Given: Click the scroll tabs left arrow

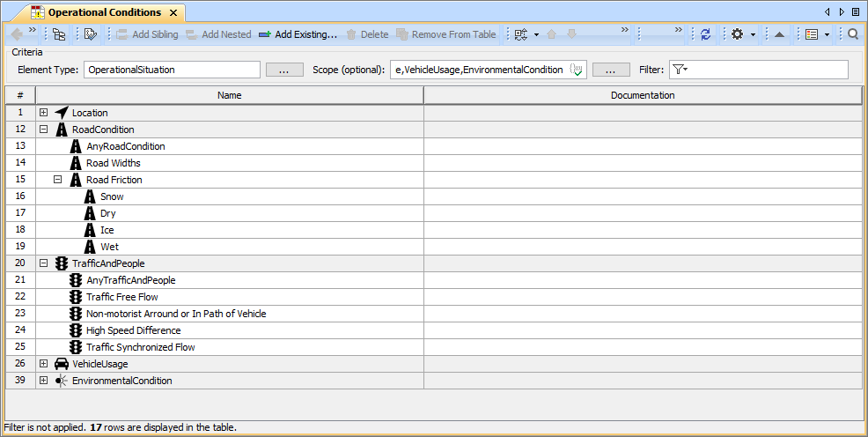Looking at the screenshot, I should [827, 12].
